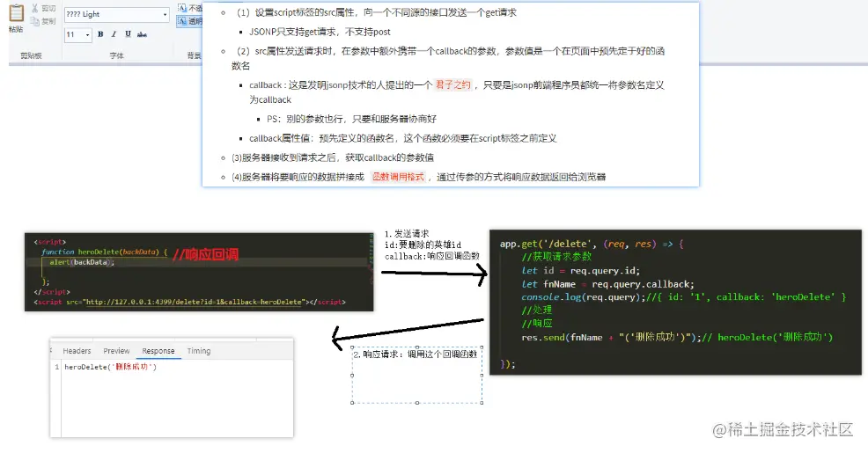Select the opaque background option
This screenshot has height=453, width=868.
(x=189, y=8)
